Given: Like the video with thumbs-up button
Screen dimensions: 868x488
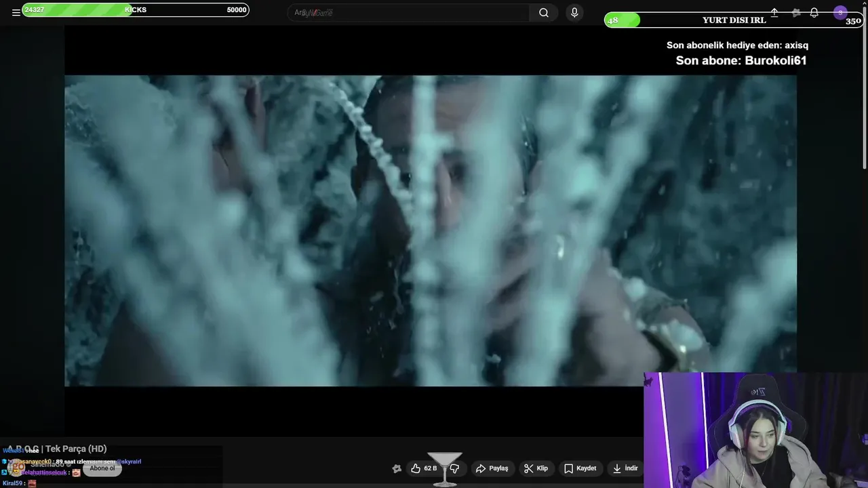Looking at the screenshot, I should click(424, 468).
